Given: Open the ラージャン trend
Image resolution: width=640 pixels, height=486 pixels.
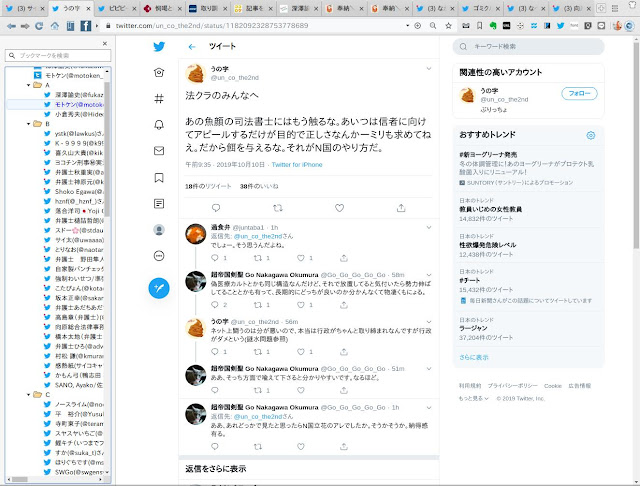Looking at the screenshot, I should pyautogui.click(x=473, y=328).
